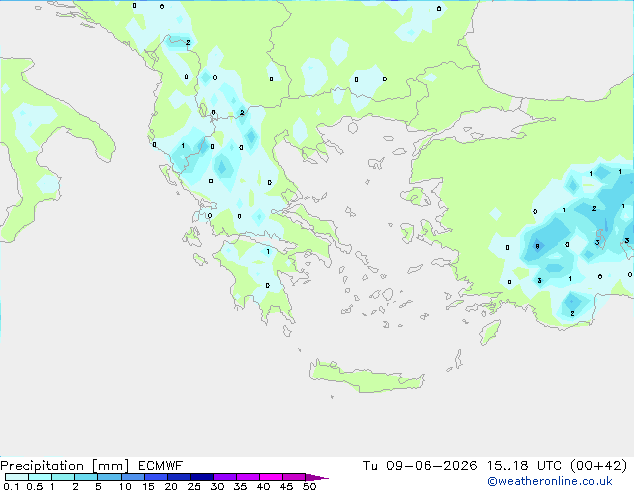Click the "20" legend scale label
Image resolution: width=634 pixels, height=490 pixels.
click(171, 486)
